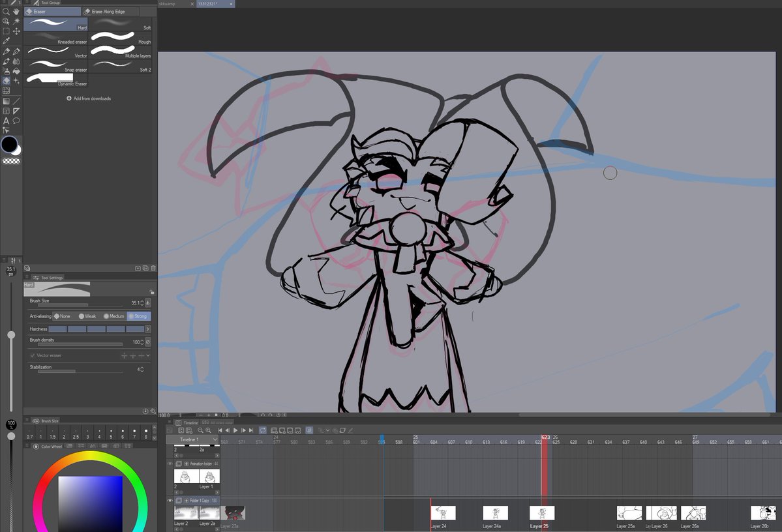Select the Timeline panel tab
The height and width of the screenshot is (532, 782).
188,423
